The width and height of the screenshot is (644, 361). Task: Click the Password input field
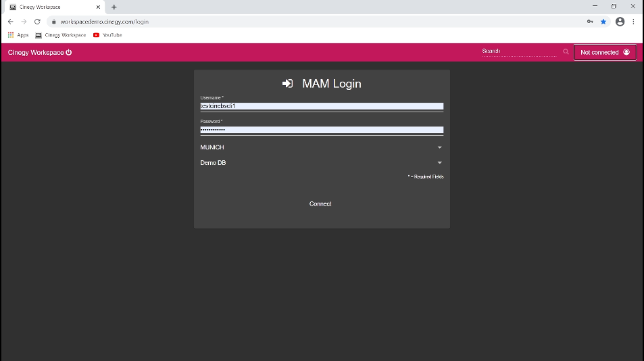pos(322,130)
